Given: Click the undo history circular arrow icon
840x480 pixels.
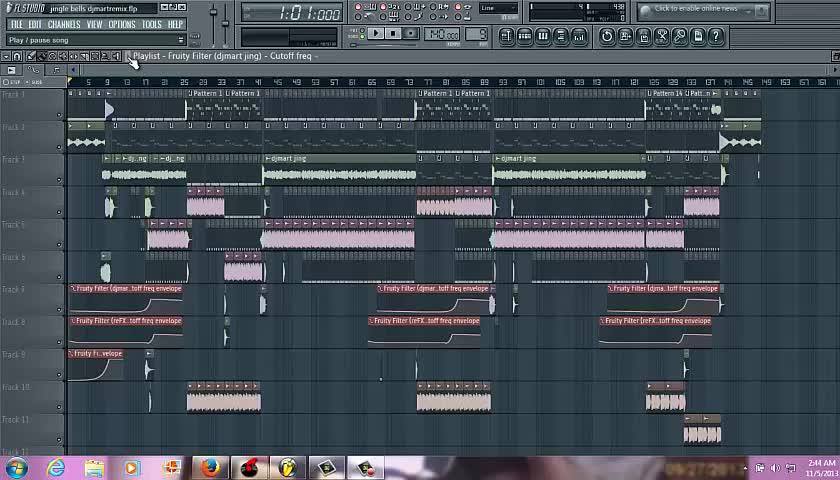Looking at the screenshot, I should point(607,36).
